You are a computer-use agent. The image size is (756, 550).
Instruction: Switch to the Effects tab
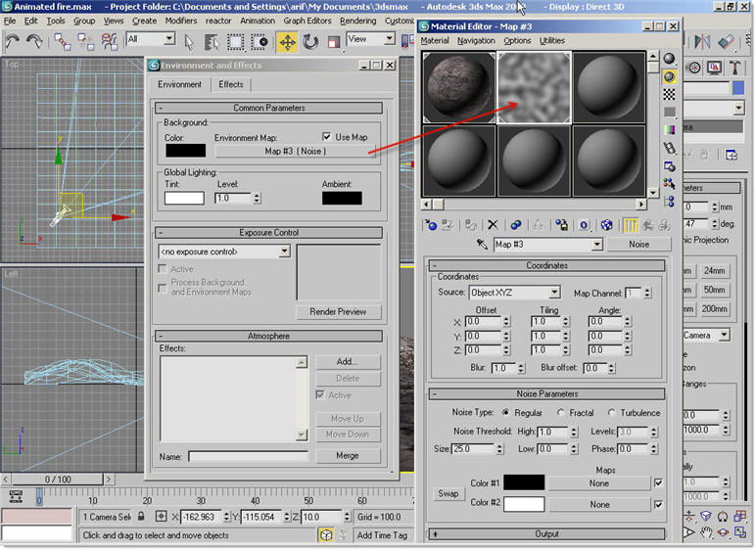(x=231, y=85)
